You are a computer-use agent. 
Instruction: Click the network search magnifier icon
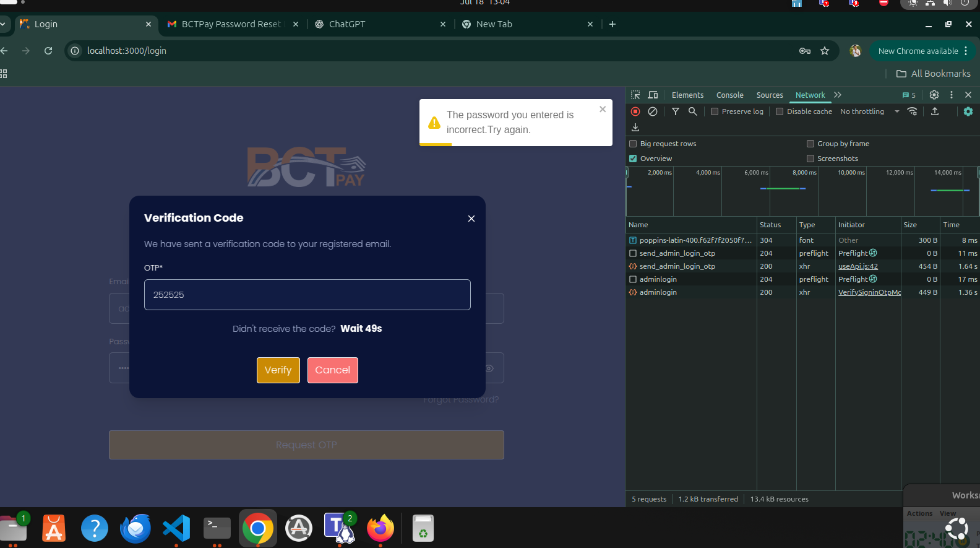click(x=693, y=111)
